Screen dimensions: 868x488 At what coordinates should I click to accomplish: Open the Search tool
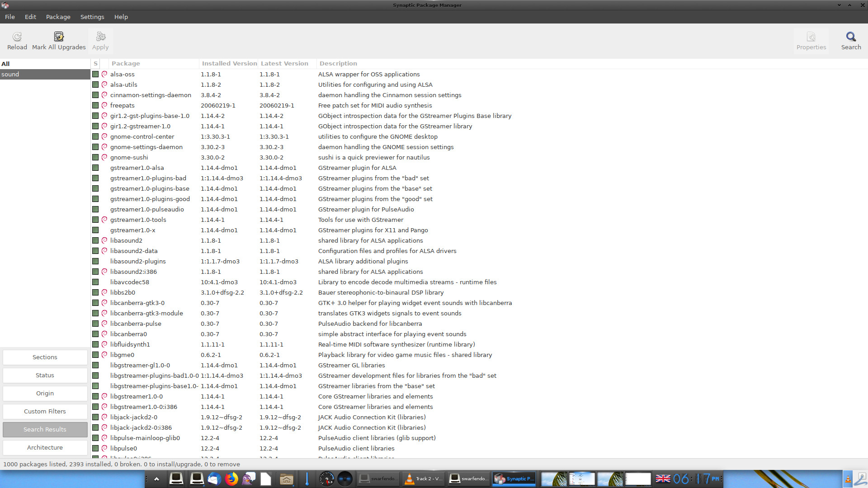pyautogui.click(x=851, y=41)
